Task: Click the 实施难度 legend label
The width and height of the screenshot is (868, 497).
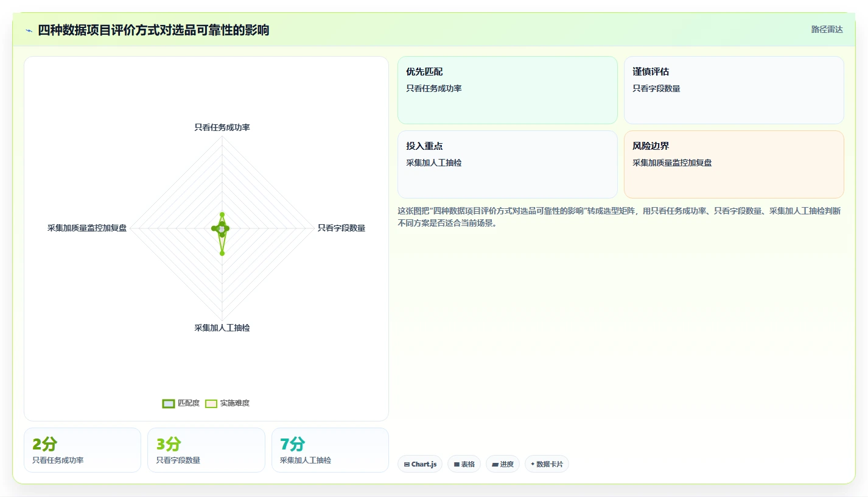Action: [235, 403]
